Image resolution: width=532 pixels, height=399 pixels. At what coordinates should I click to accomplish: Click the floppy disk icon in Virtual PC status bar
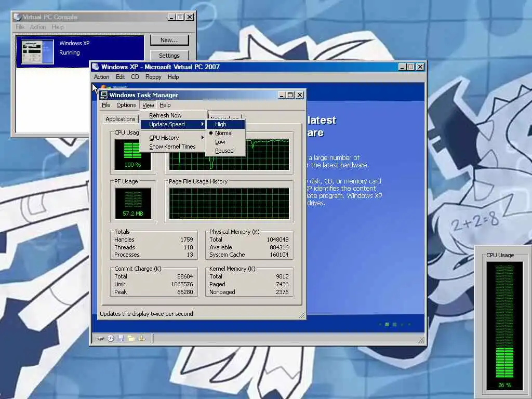coord(121,338)
